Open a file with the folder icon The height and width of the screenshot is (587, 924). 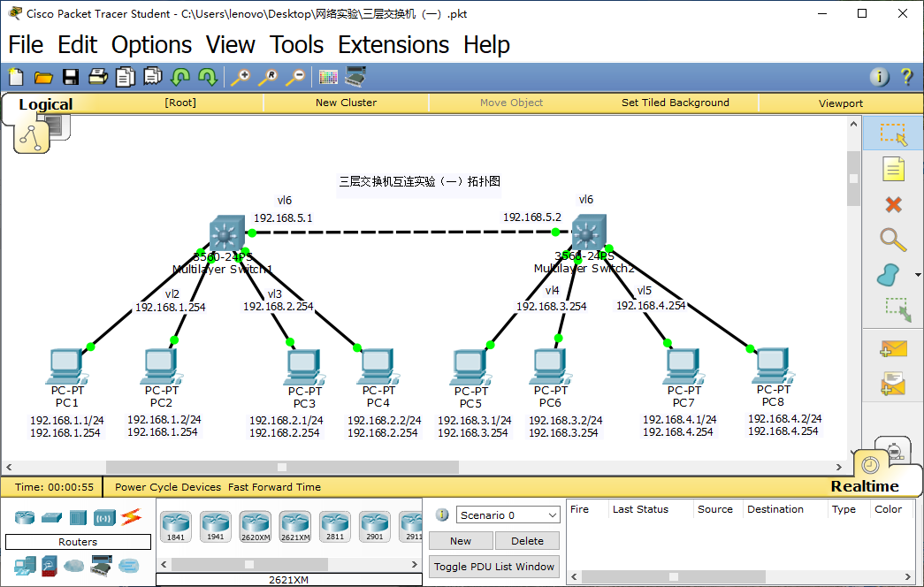click(43, 77)
